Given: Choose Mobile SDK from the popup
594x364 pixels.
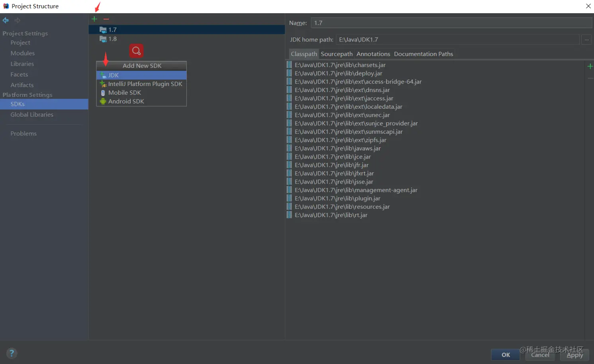Looking at the screenshot, I should coord(141,93).
